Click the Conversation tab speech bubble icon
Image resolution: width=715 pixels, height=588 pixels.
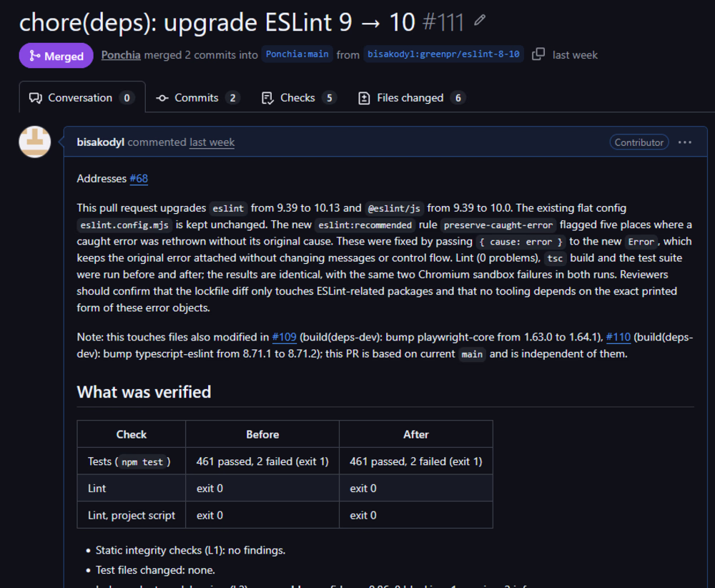36,98
